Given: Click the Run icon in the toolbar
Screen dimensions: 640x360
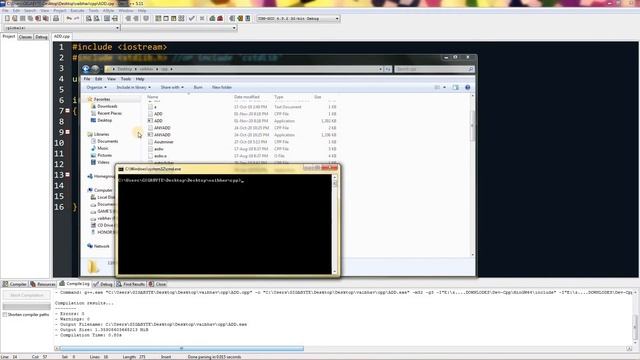Looking at the screenshot, I should [166, 18].
